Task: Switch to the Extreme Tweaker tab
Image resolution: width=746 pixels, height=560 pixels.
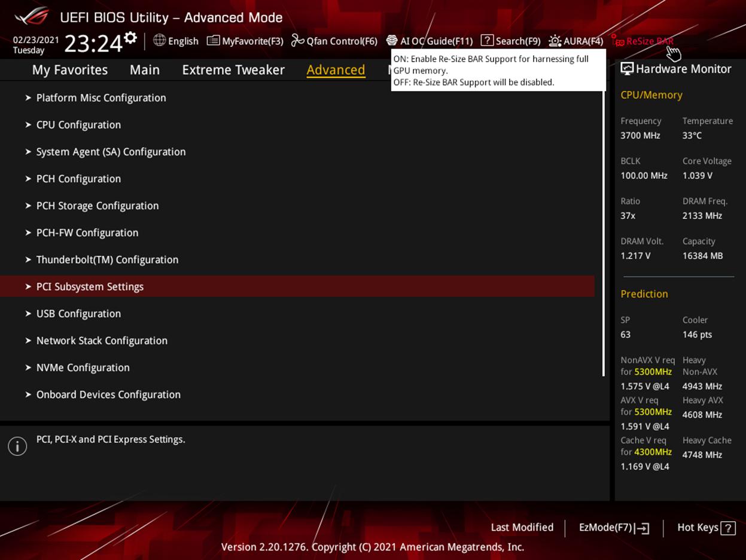Action: coord(233,69)
